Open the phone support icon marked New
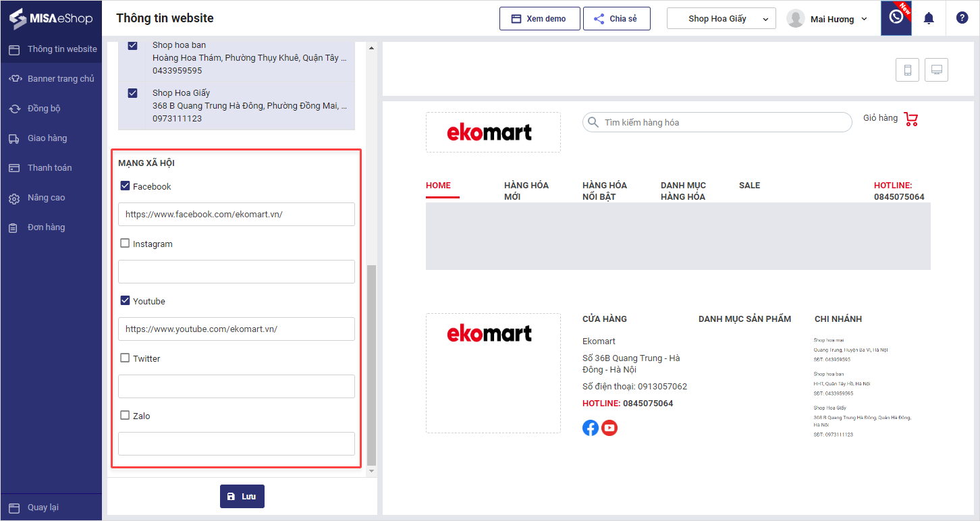Image resolution: width=980 pixels, height=521 pixels. point(896,18)
